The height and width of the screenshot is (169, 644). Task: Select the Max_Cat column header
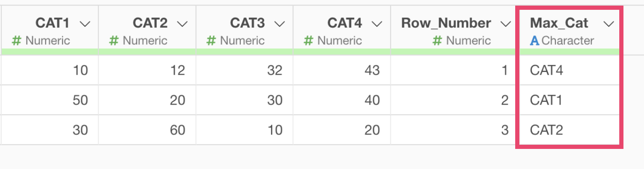[569, 31]
